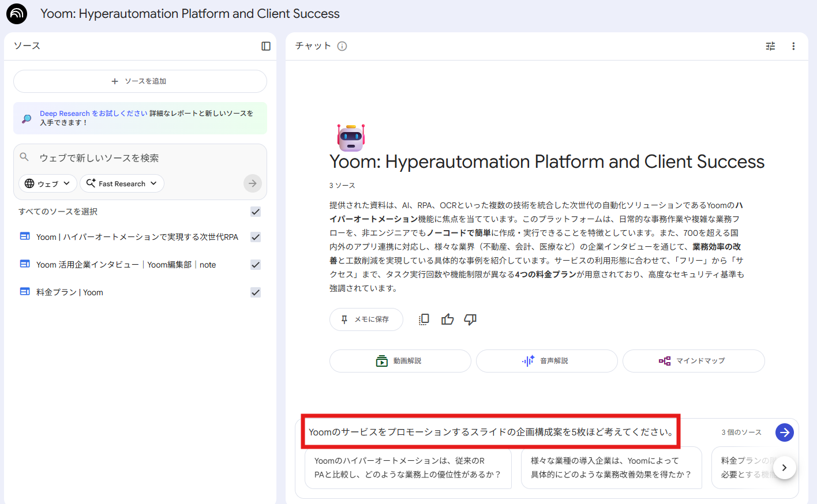The height and width of the screenshot is (504, 817).
Task: Open the Fast Research mode dropdown
Action: pos(122,183)
